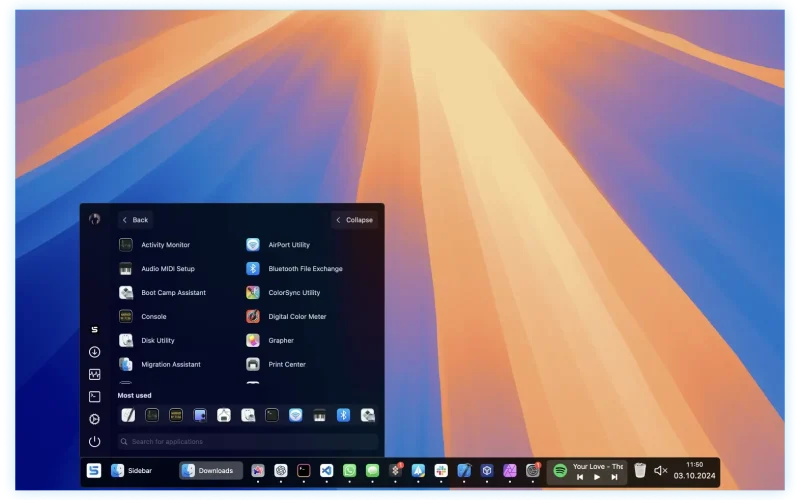Open the Terminal app in the dock
Screen dimensions: 800x500
[304, 471]
